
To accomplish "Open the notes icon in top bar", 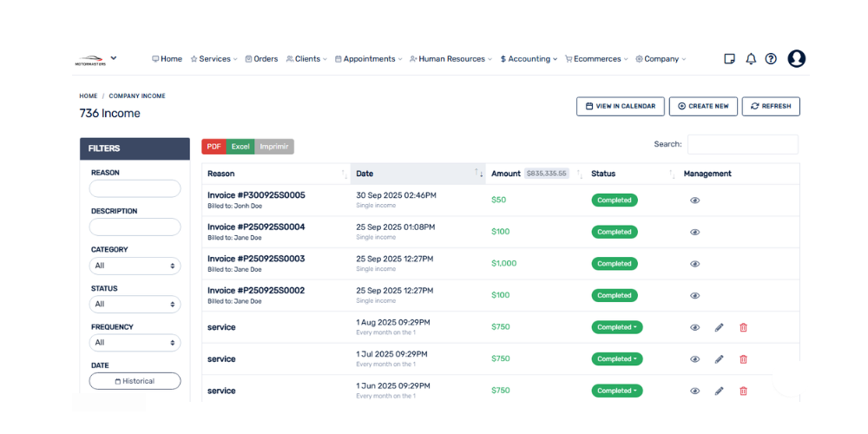I will click(729, 59).
